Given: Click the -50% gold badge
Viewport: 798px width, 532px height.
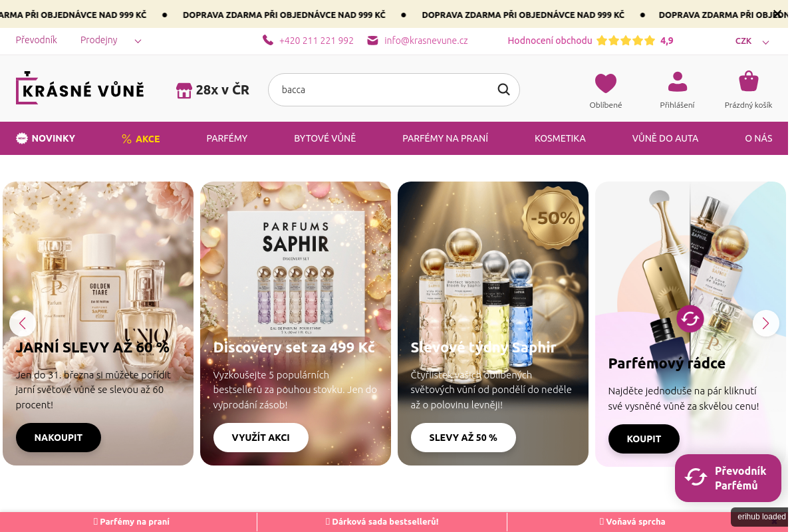Looking at the screenshot, I should (x=553, y=217).
